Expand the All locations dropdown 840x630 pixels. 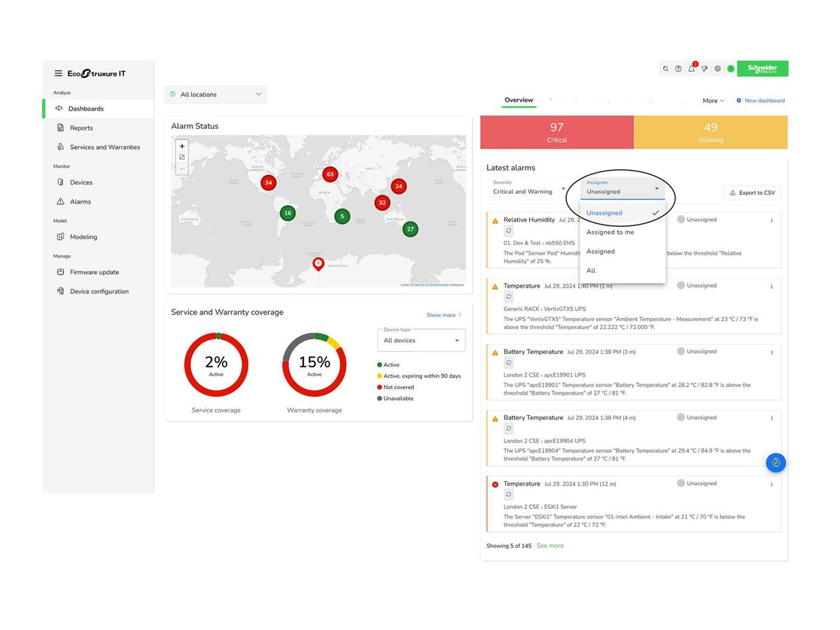(x=216, y=94)
